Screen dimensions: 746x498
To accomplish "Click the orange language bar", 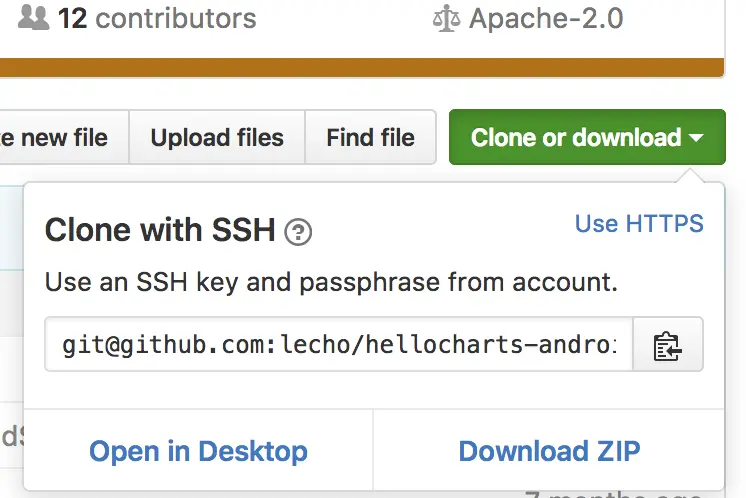I will 360,68.
